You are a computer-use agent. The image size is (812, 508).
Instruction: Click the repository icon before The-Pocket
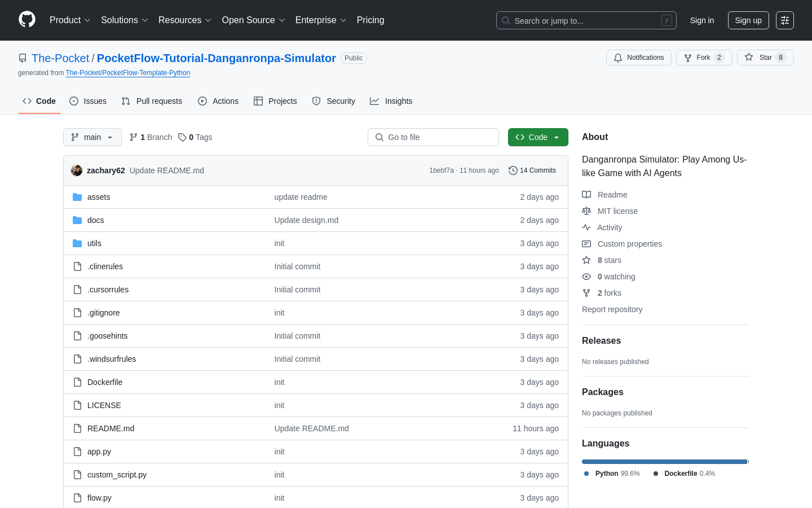[23, 58]
